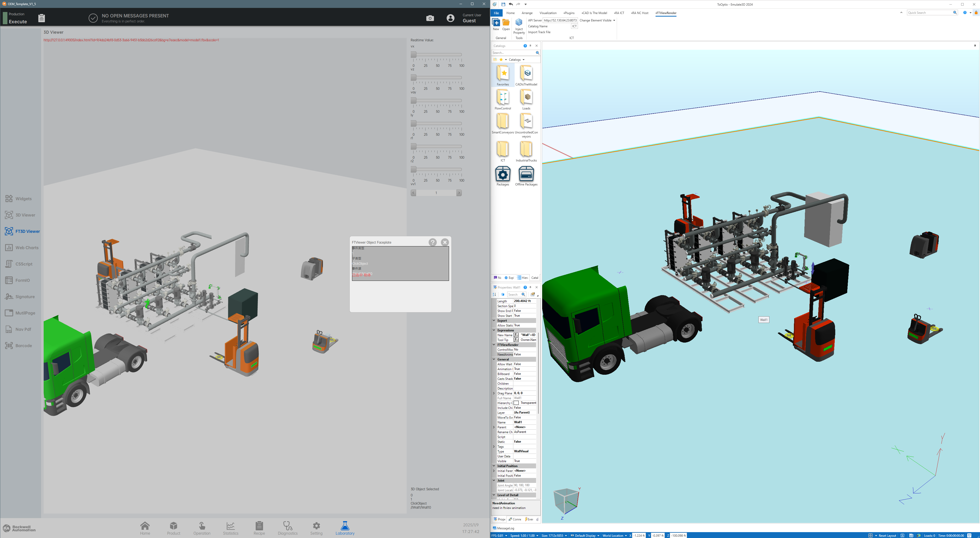Expand the Drag Plane property row

coord(494,393)
